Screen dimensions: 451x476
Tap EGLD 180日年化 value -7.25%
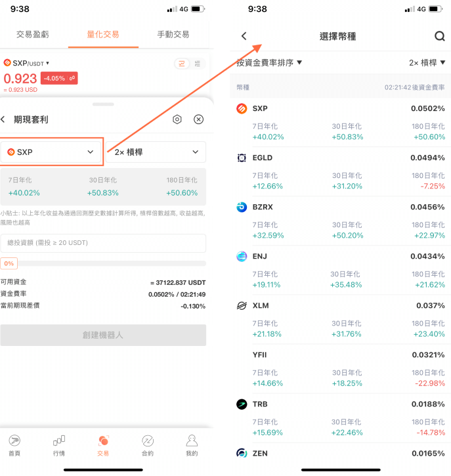[x=433, y=186]
